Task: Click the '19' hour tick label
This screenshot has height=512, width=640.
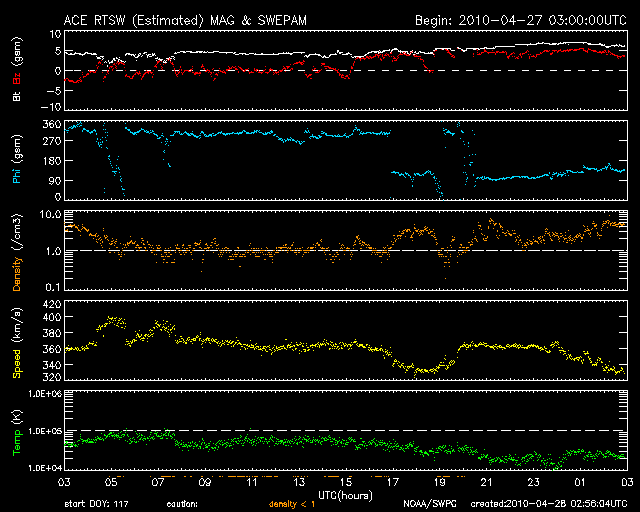Action: 440,483
